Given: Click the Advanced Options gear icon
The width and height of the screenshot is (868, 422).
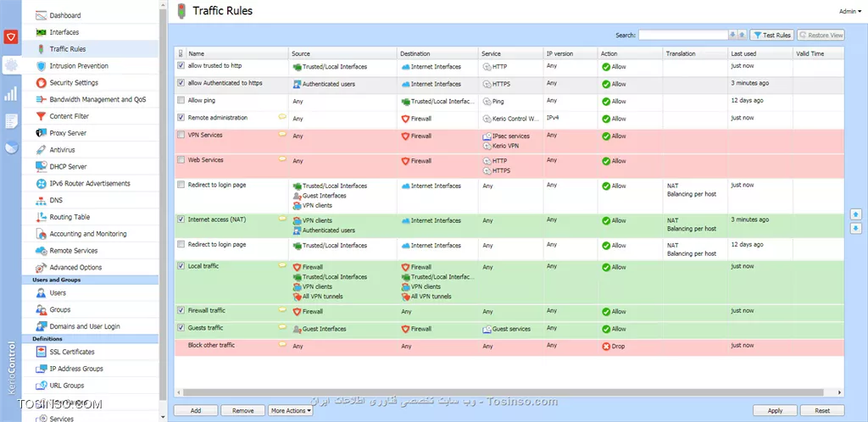Looking at the screenshot, I should pyautogui.click(x=41, y=267).
